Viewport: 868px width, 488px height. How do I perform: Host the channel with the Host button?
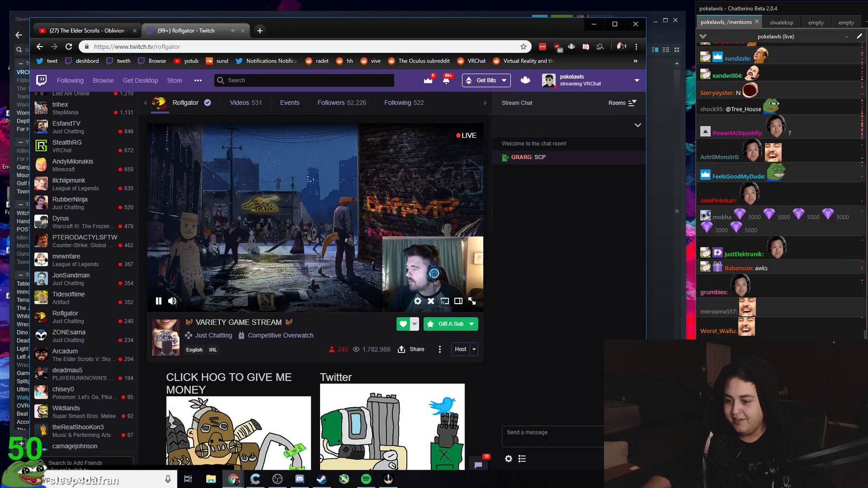(x=461, y=349)
